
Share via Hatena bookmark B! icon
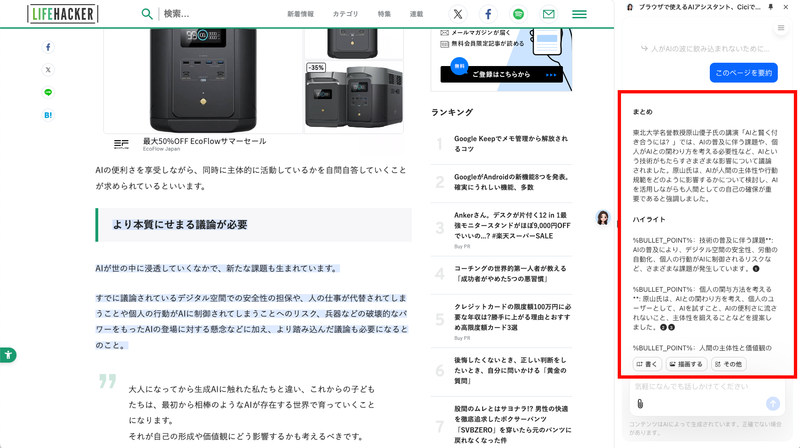[x=48, y=115]
